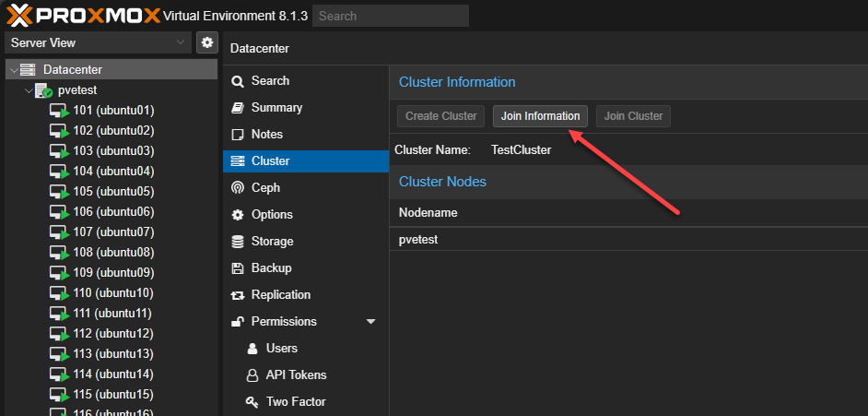Click the Replication arrows icon

238,295
